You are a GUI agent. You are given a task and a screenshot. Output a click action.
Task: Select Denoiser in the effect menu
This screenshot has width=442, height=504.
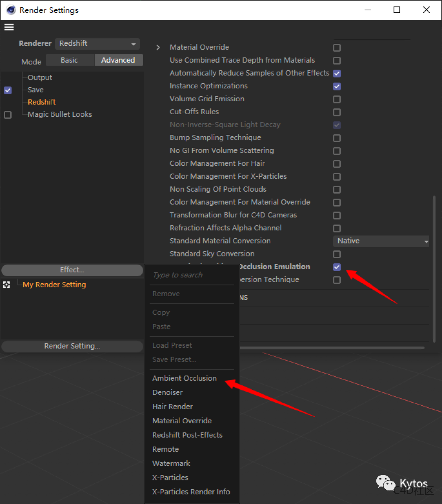167,392
